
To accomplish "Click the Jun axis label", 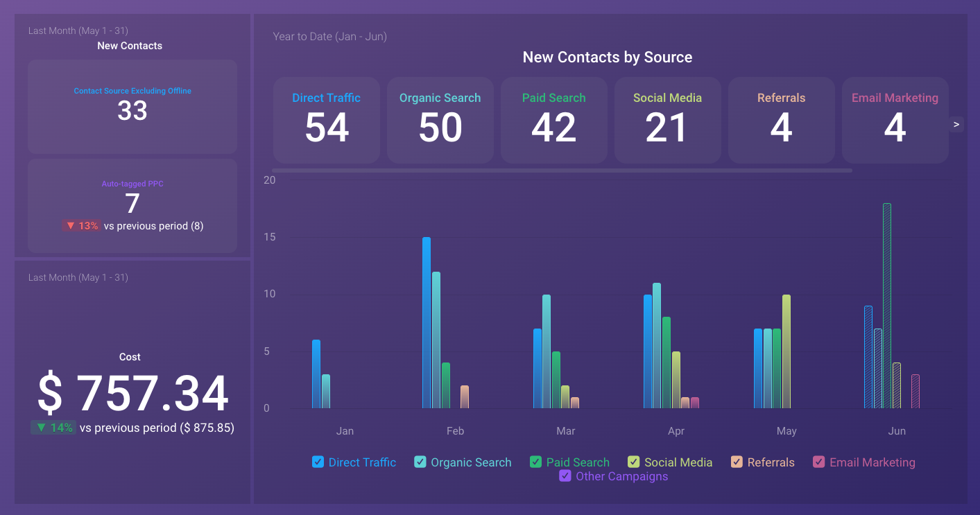I will click(897, 431).
